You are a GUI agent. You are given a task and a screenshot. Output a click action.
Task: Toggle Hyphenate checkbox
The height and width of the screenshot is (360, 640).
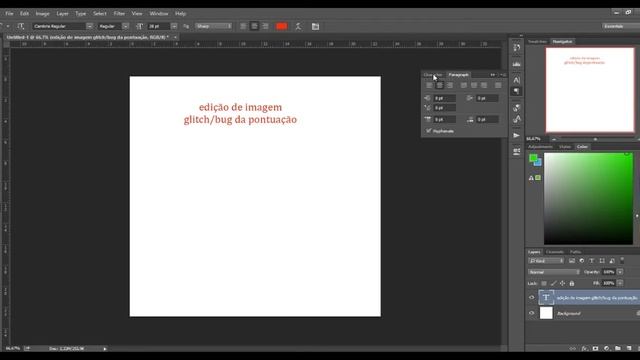pyautogui.click(x=429, y=131)
